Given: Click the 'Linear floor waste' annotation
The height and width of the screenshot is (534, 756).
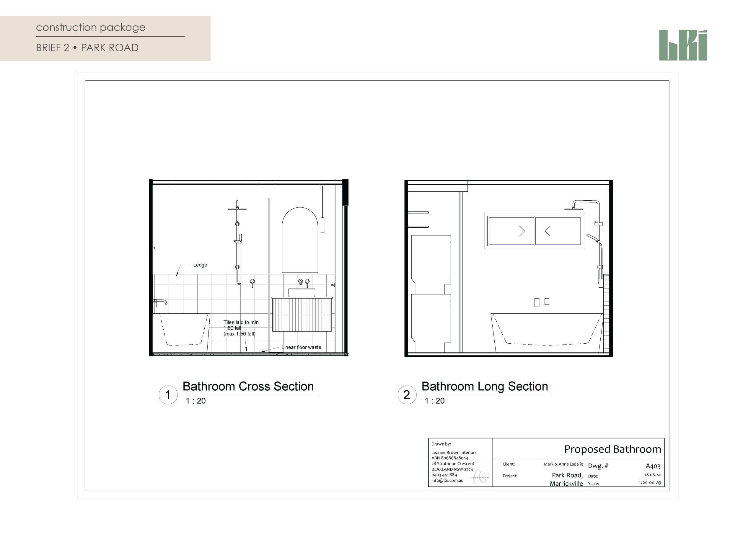Looking at the screenshot, I should pos(301,348).
